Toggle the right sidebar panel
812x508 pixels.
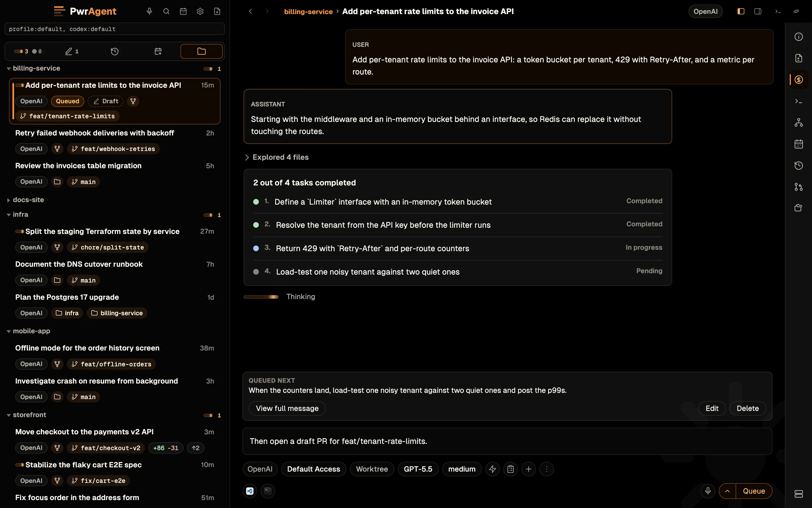758,11
